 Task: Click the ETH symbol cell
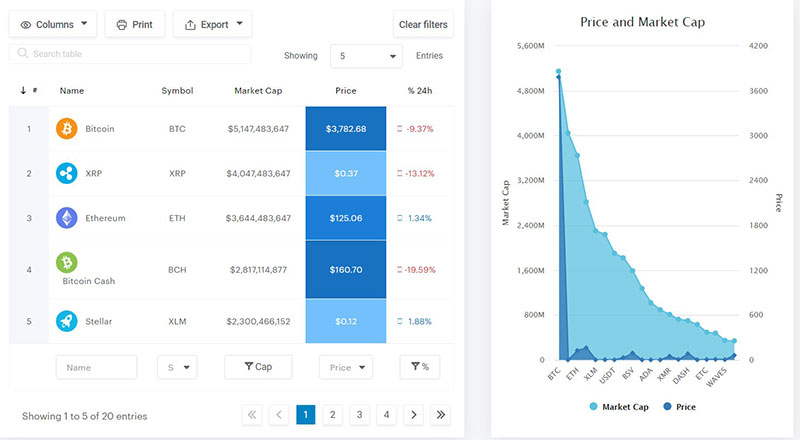point(177,218)
